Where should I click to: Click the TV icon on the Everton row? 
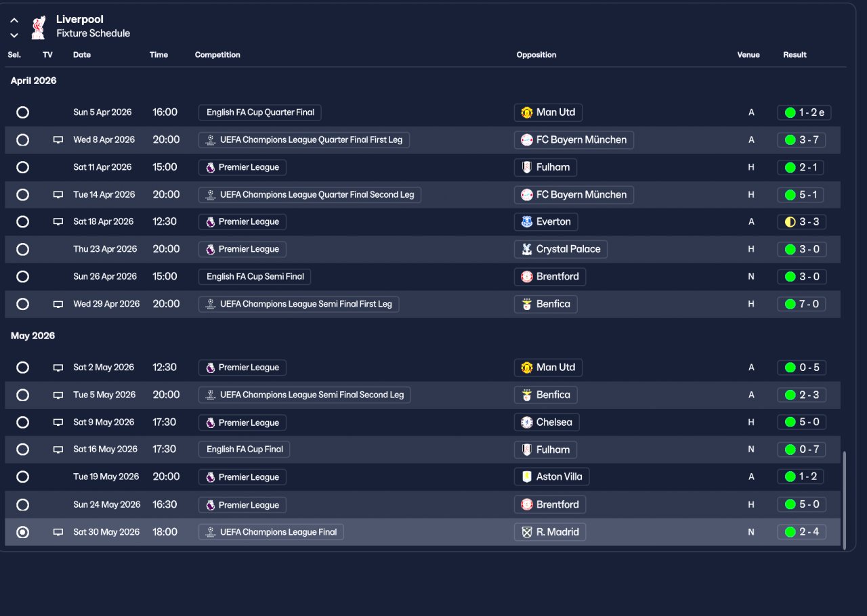58,222
